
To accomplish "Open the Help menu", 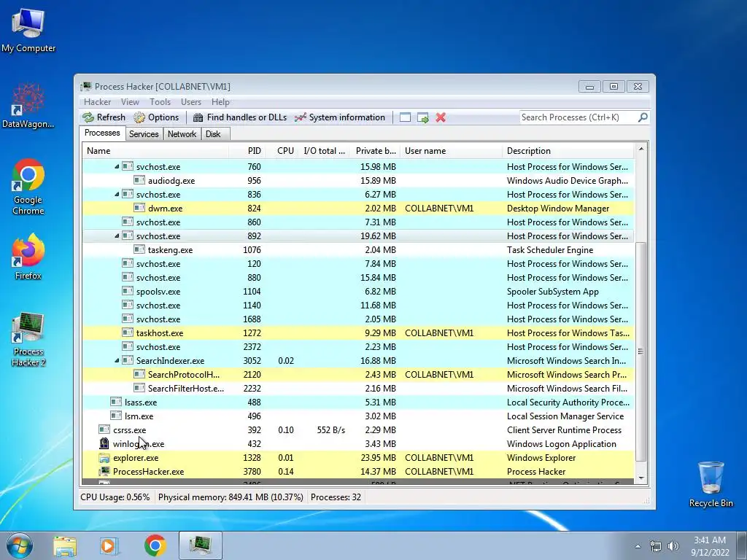I will pos(220,102).
